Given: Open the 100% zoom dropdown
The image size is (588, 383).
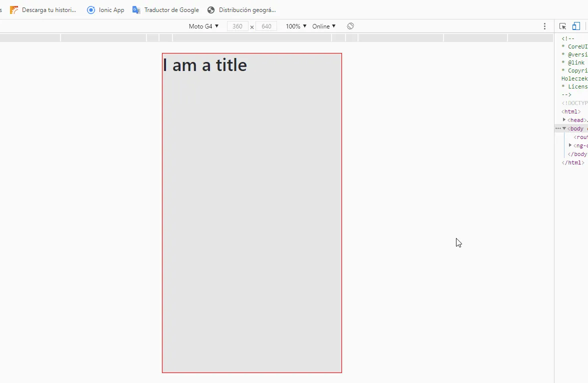Looking at the screenshot, I should coord(296,26).
